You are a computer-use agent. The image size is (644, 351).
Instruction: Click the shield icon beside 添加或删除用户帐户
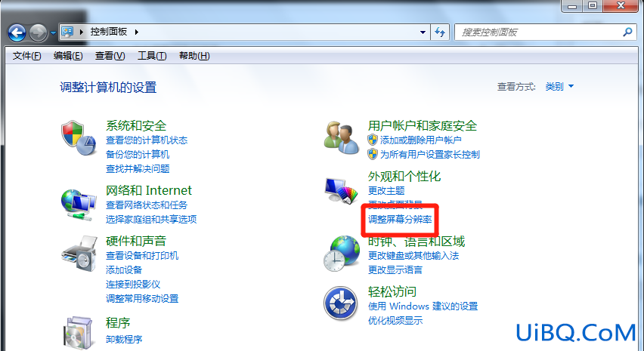pyautogui.click(x=373, y=140)
